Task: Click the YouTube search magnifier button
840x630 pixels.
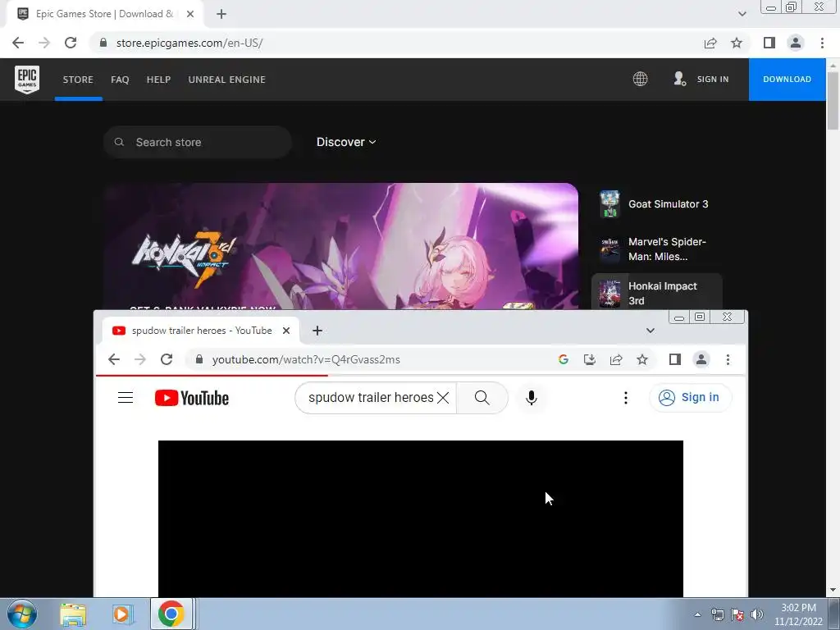Action: point(482,398)
